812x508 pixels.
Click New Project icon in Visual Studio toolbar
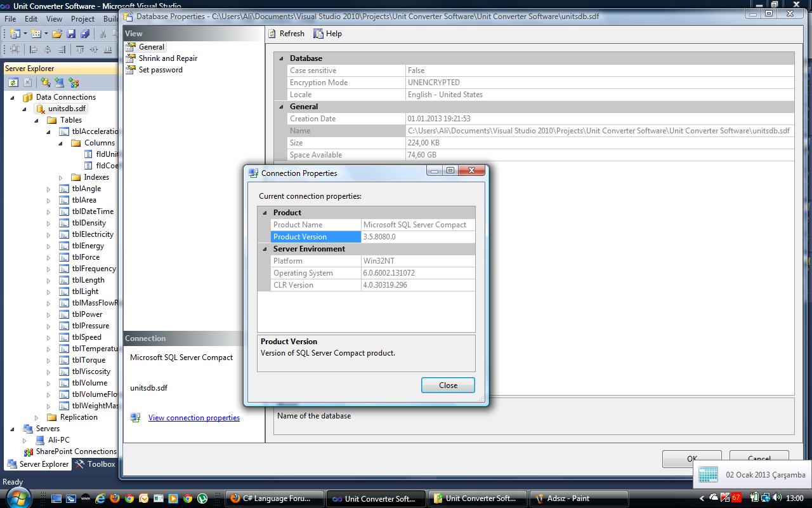14,34
